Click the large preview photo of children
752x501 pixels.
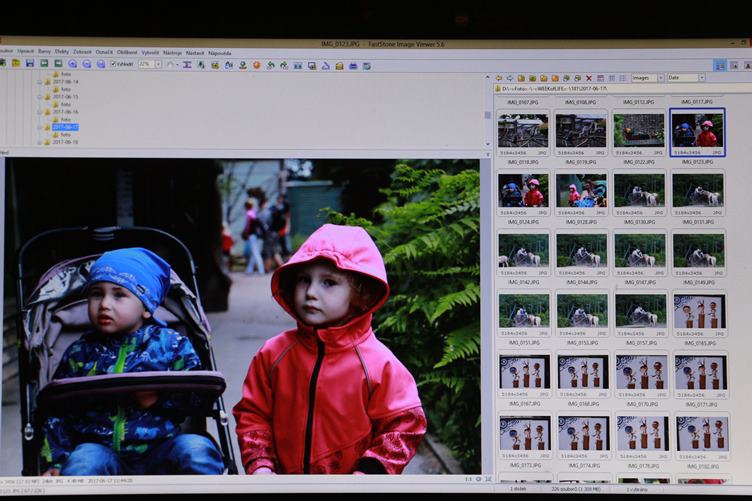point(243,316)
